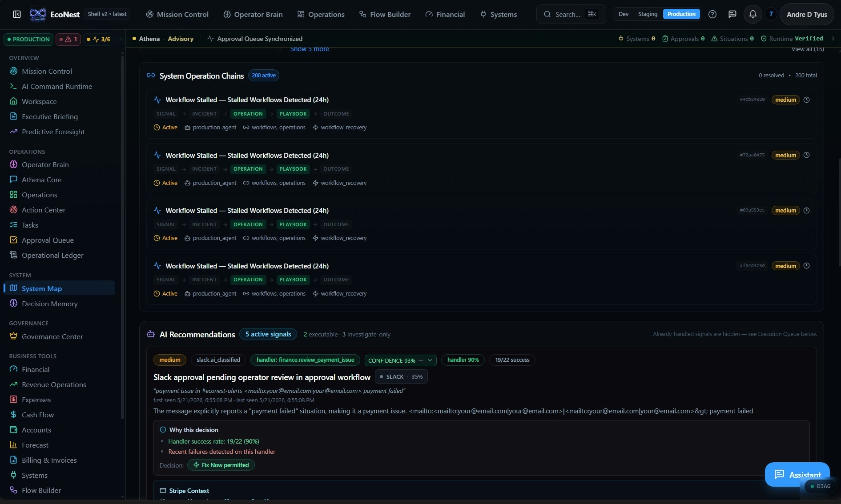Image resolution: width=841 pixels, height=504 pixels.
Task: Click the Operator Brain sidebar icon
Action: (13, 164)
